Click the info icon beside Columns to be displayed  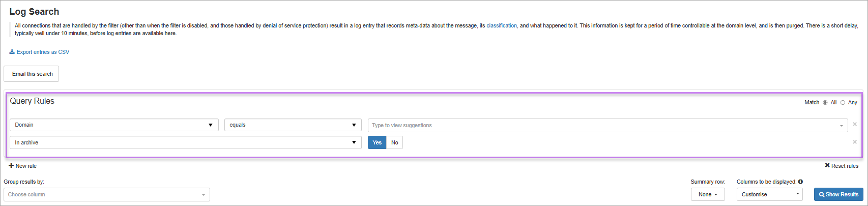pos(800,182)
